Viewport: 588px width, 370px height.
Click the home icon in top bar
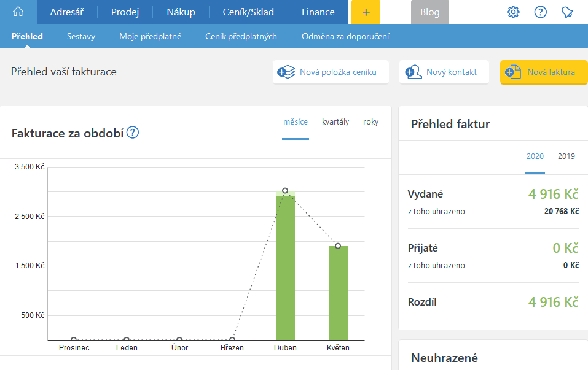(18, 12)
